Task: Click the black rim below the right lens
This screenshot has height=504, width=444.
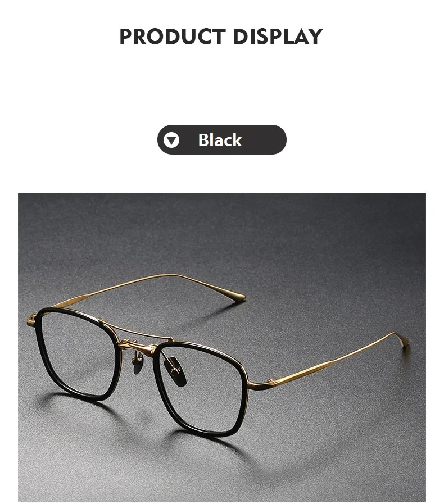Action: [206, 432]
